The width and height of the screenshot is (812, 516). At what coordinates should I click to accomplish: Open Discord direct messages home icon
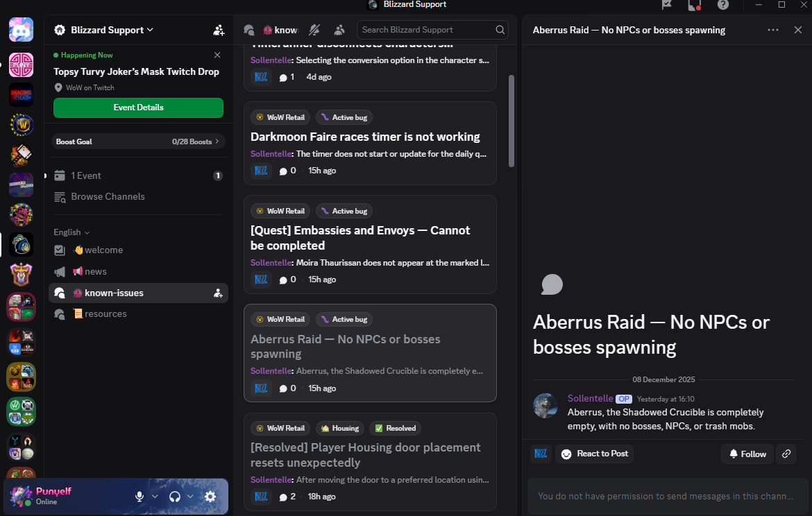pos(22,30)
